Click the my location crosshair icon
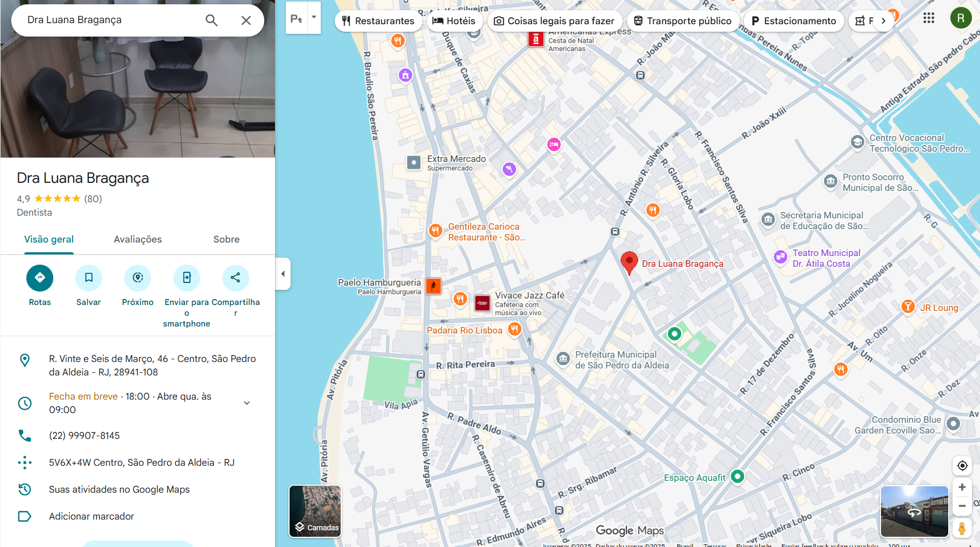 (x=962, y=466)
